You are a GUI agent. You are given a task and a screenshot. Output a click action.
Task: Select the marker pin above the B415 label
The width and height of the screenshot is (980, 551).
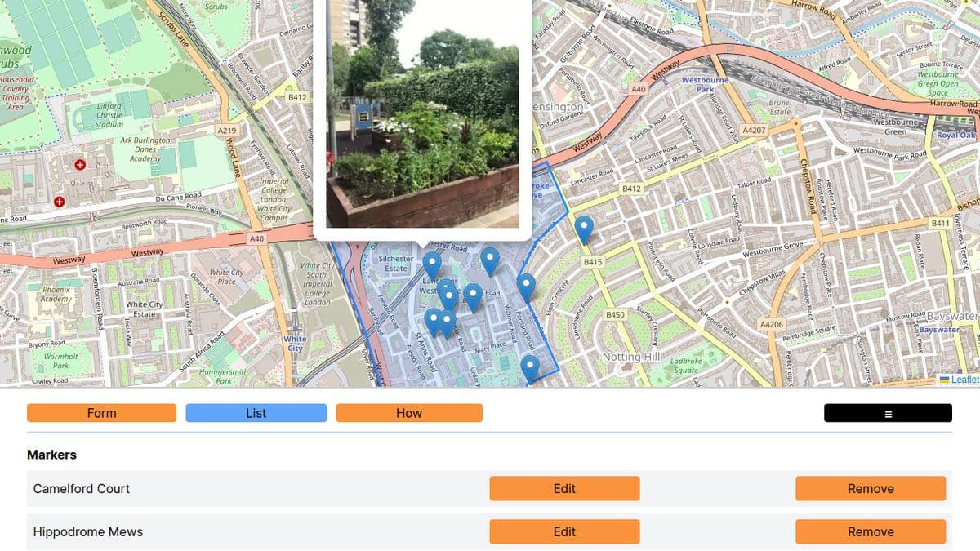coord(583,229)
